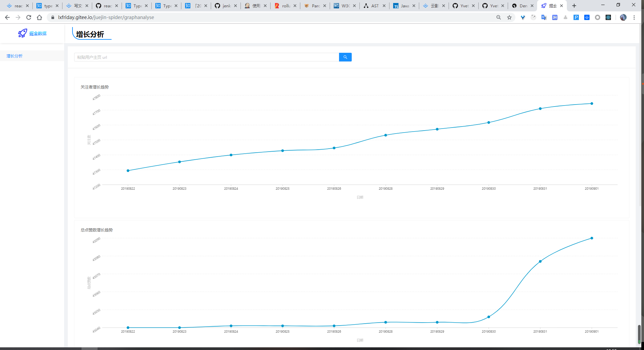Click follower chart point for 20190828
The image size is (644, 350).
pyautogui.click(x=385, y=135)
